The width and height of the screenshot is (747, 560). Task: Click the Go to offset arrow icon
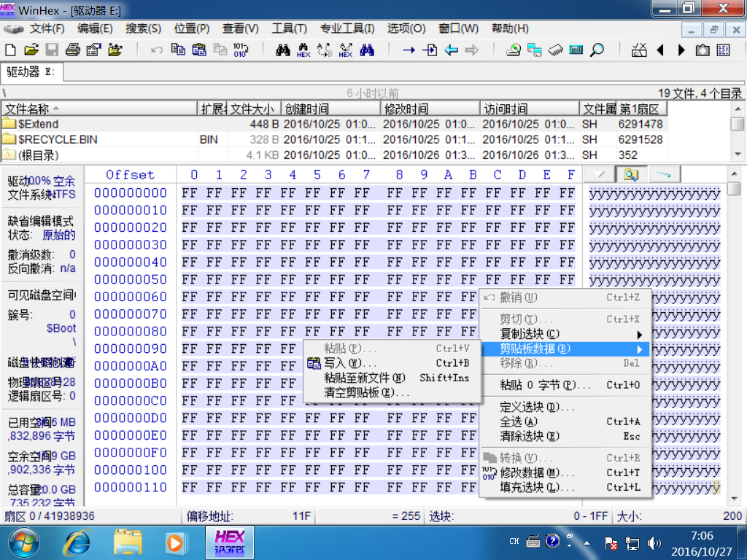click(409, 50)
